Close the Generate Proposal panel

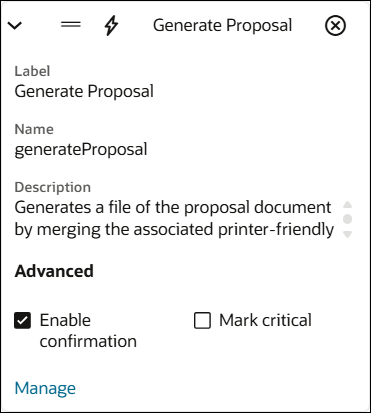(335, 26)
